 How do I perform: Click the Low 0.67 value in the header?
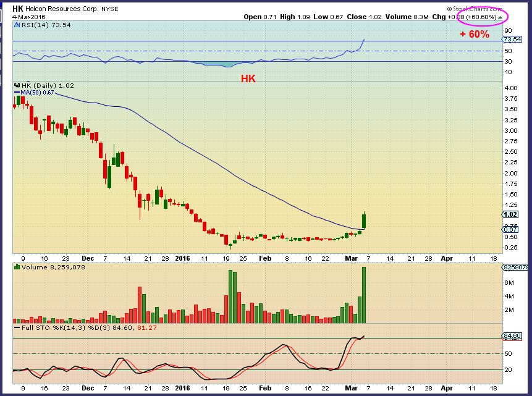[x=328, y=17]
